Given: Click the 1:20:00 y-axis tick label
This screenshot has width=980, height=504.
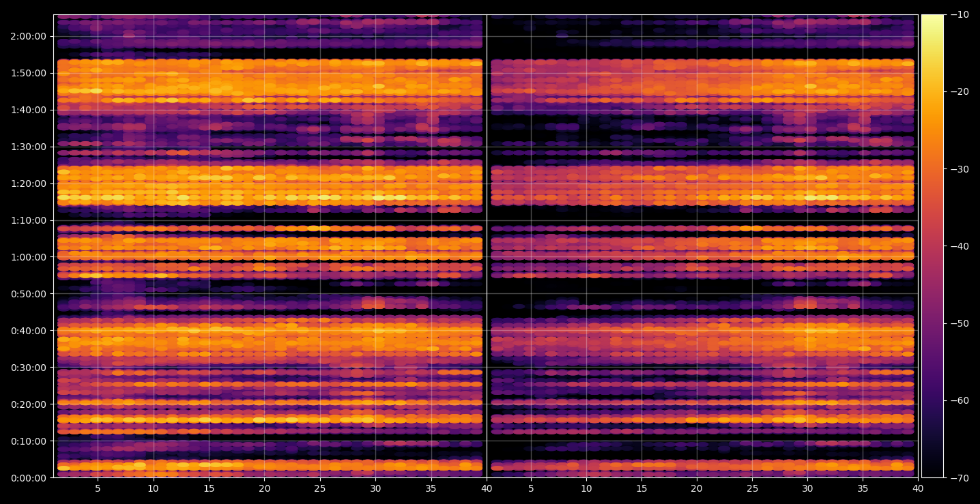Looking at the screenshot, I should pos(27,183).
